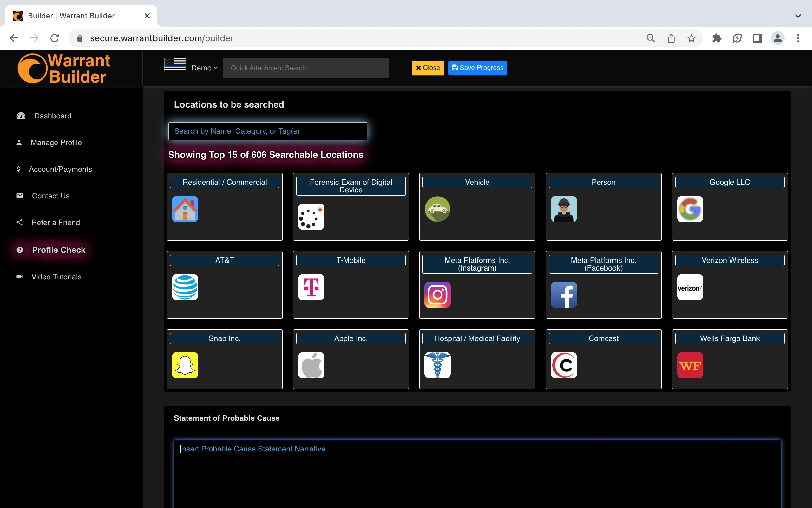Click the Account/Payments dollar icon
Viewport: 812px width, 508px height.
pyautogui.click(x=18, y=169)
